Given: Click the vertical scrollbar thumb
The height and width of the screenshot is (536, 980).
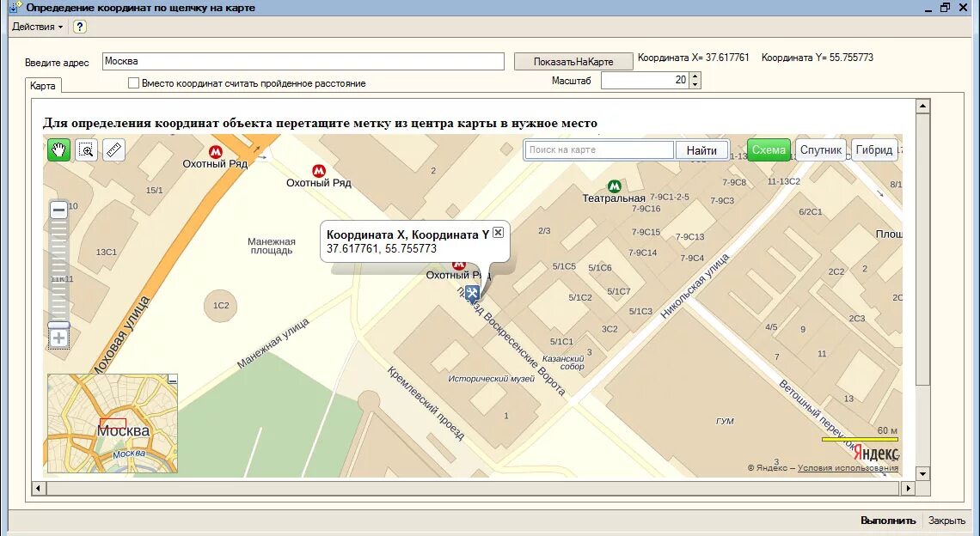Looking at the screenshot, I should click(x=923, y=250).
